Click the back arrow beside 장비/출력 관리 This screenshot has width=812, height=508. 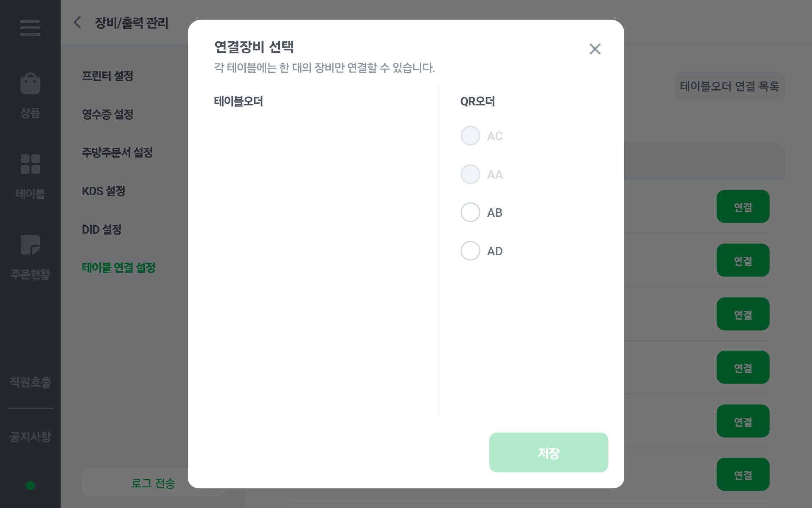click(77, 22)
